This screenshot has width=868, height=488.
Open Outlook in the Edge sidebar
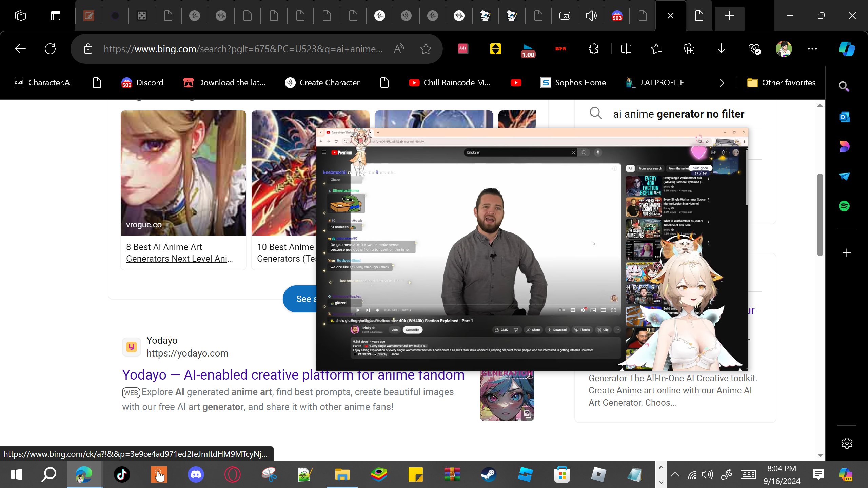pyautogui.click(x=844, y=117)
